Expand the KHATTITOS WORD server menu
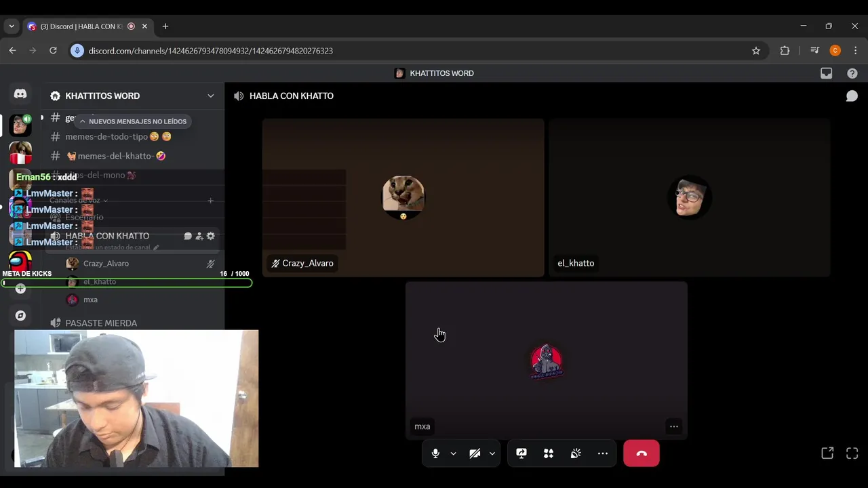Image resolution: width=868 pixels, height=488 pixels. [x=211, y=96]
